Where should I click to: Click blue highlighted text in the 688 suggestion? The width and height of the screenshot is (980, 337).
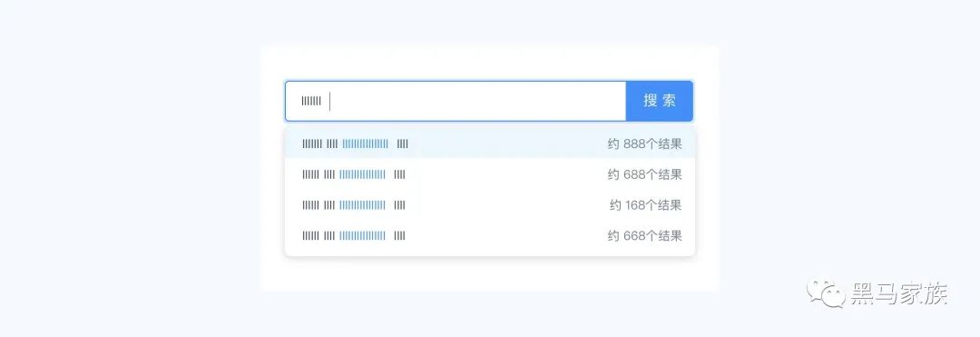[362, 174]
